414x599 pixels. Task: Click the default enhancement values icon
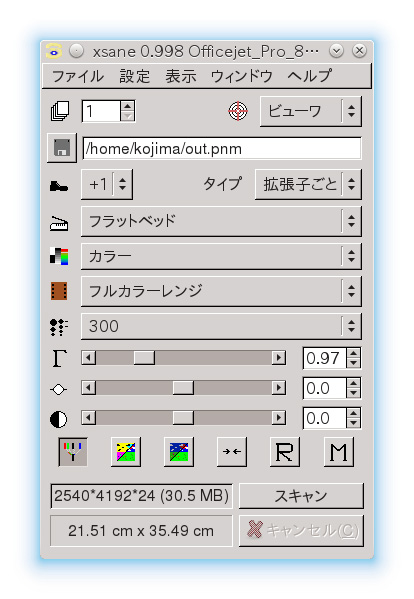(x=179, y=452)
